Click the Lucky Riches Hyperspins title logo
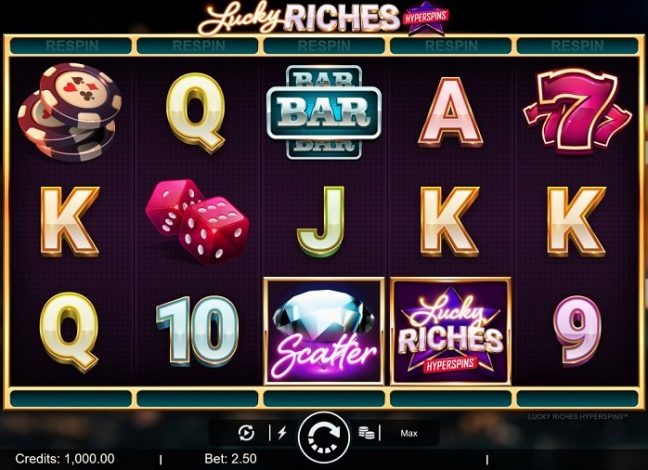 click(x=324, y=18)
